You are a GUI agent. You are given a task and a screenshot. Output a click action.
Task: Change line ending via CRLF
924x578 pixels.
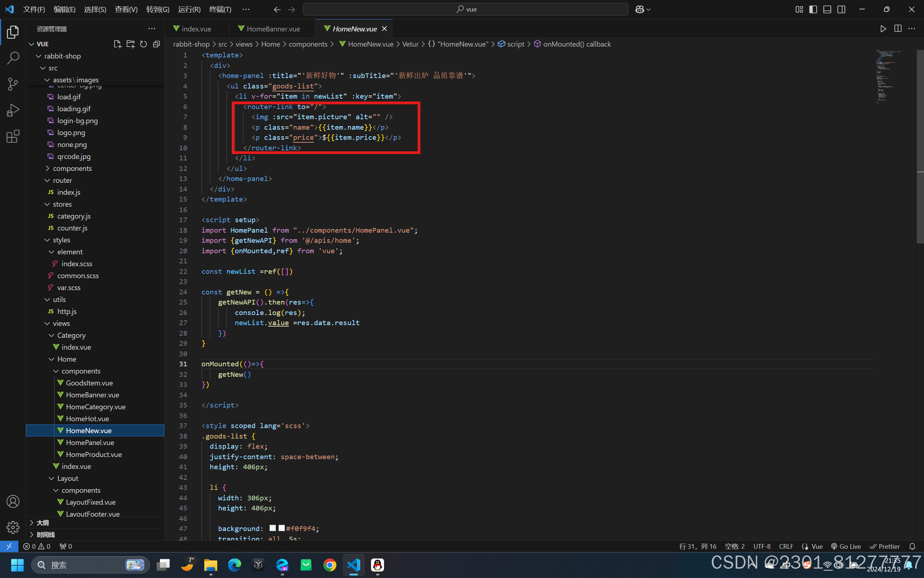click(786, 546)
